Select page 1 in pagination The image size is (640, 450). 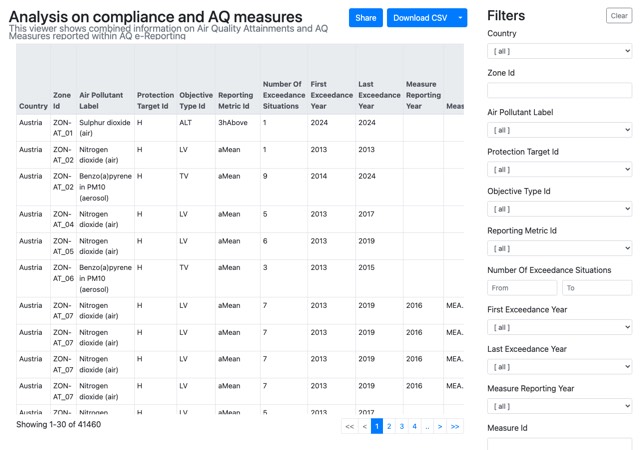377,426
